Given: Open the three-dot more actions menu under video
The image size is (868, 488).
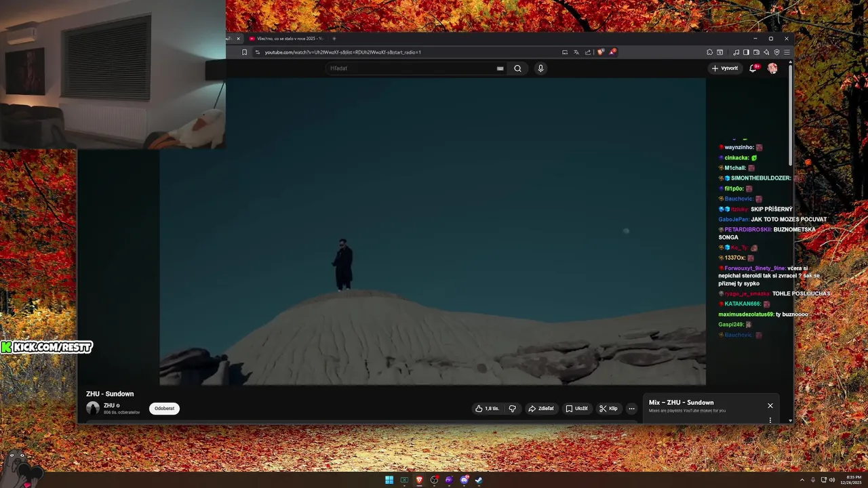Looking at the screenshot, I should pos(631,409).
